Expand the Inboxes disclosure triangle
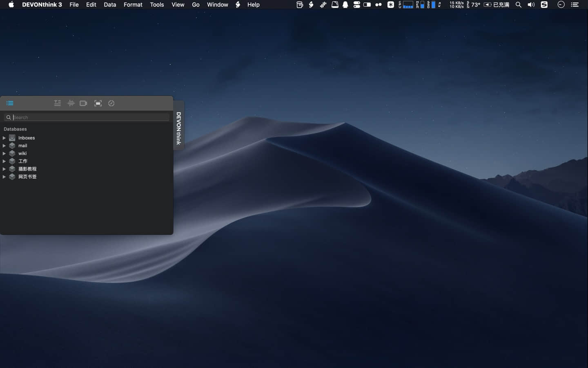Screen dimensions: 588x368 coord(4,138)
